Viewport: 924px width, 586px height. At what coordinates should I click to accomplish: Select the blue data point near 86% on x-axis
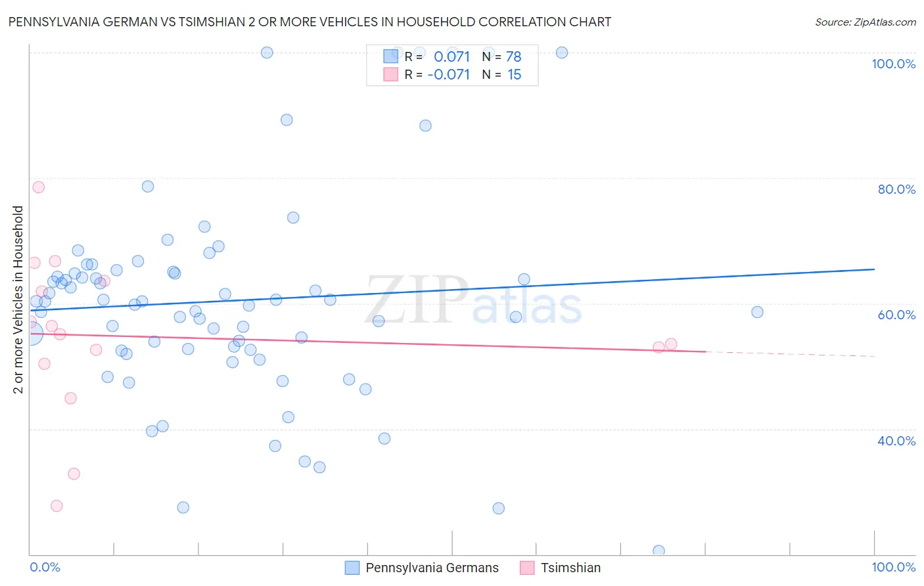(x=757, y=312)
